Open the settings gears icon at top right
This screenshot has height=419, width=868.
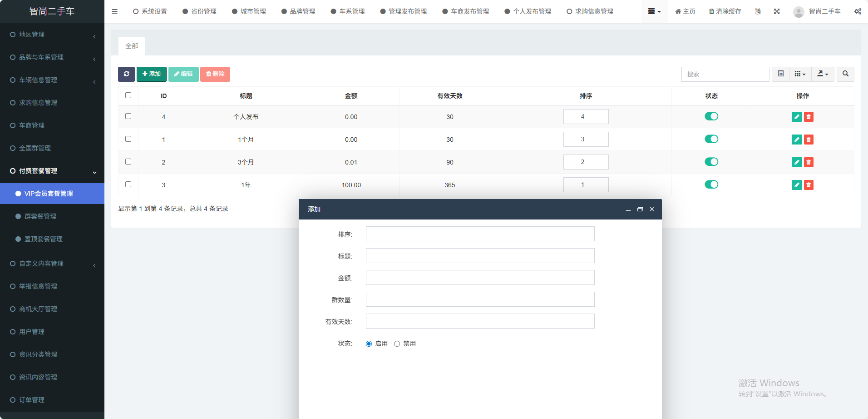coord(858,11)
